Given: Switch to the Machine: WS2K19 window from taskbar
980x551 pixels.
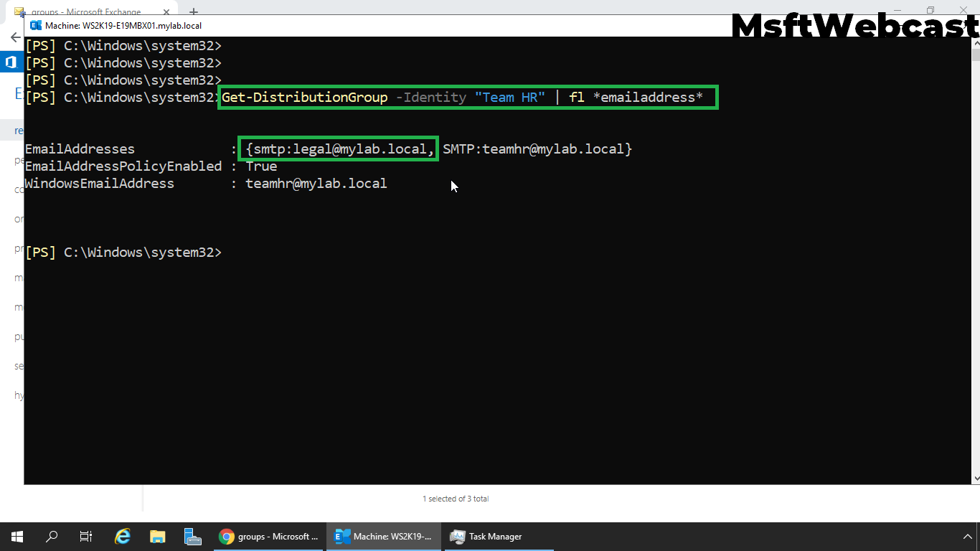Looking at the screenshot, I should pos(384,536).
